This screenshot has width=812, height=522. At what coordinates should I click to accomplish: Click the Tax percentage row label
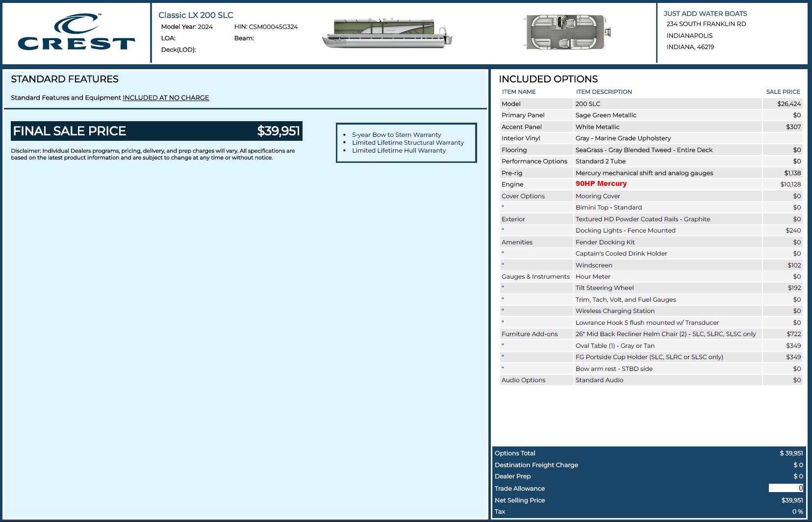click(500, 512)
